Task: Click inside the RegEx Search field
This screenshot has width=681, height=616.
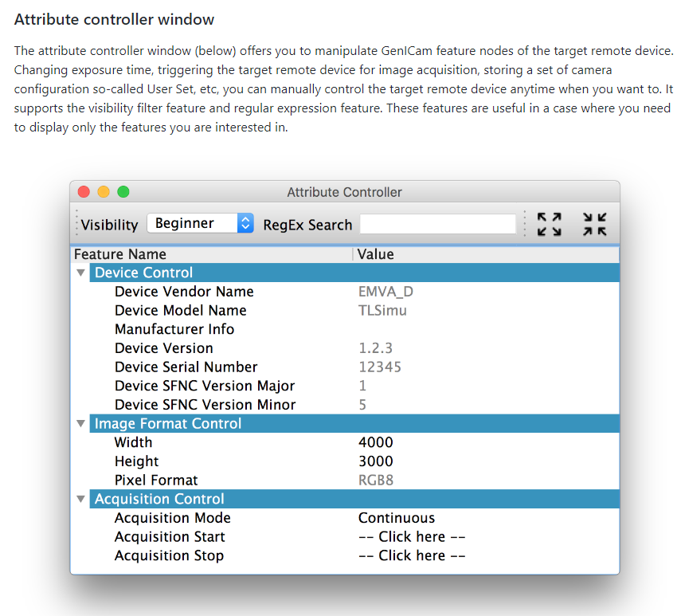Action: click(x=436, y=224)
